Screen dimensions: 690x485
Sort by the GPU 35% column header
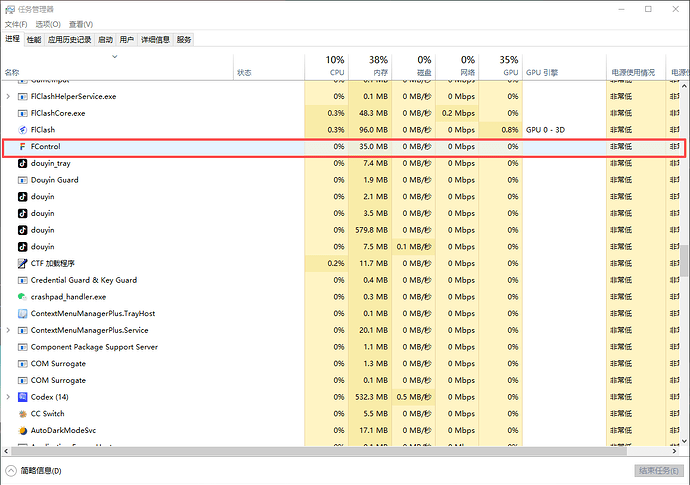(x=500, y=66)
